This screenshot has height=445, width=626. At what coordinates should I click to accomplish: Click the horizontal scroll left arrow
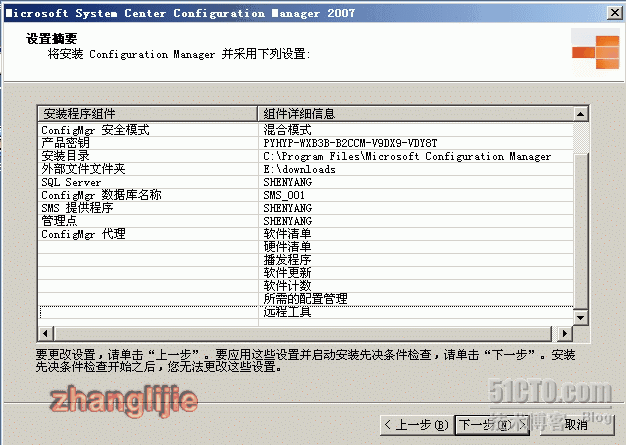46,333
